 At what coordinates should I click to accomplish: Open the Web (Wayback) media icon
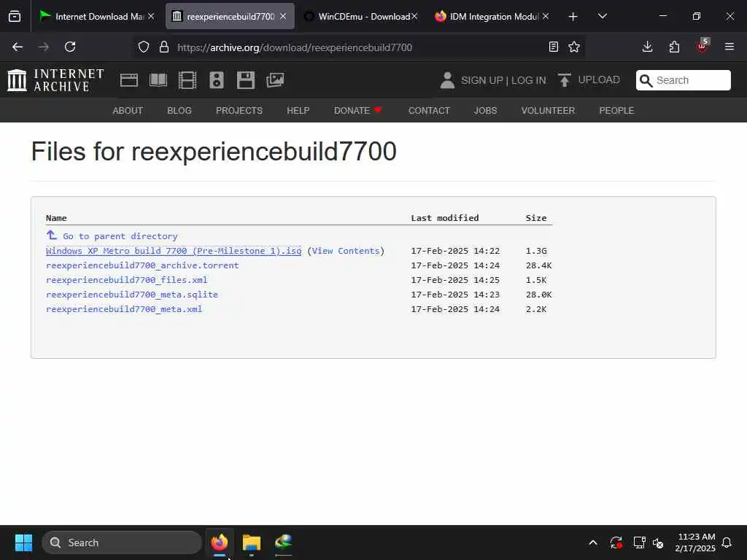coord(128,80)
